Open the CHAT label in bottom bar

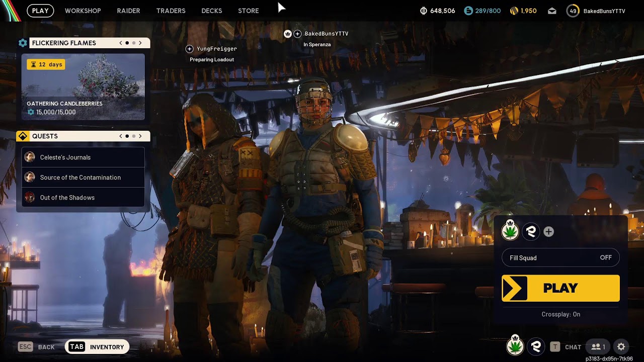[x=573, y=347]
